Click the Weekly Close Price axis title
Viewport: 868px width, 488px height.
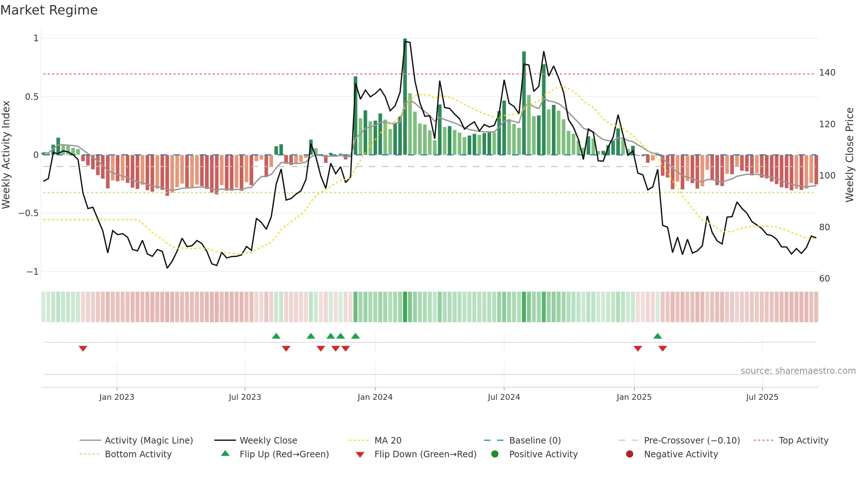click(850, 155)
